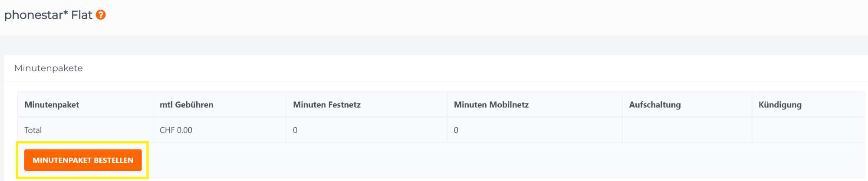Click the word Flat in the page title
Screen dimensions: 868x181
[82, 15]
